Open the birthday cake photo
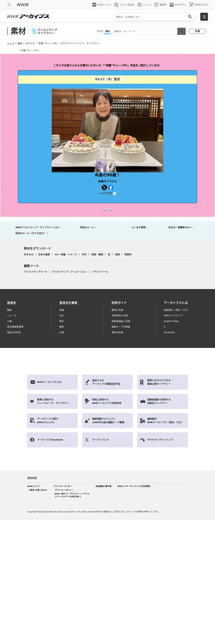The width and height of the screenshot is (215, 644). (x=107, y=131)
